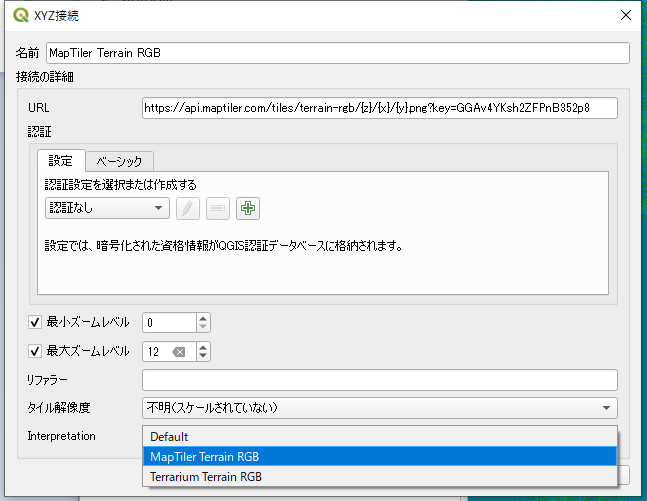Increase the minimum zoom level
Image resolution: width=647 pixels, height=501 pixels.
(203, 318)
